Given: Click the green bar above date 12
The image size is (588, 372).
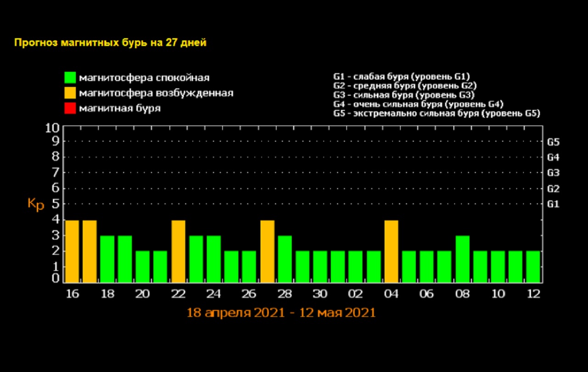Looking at the screenshot, I should 533,267.
